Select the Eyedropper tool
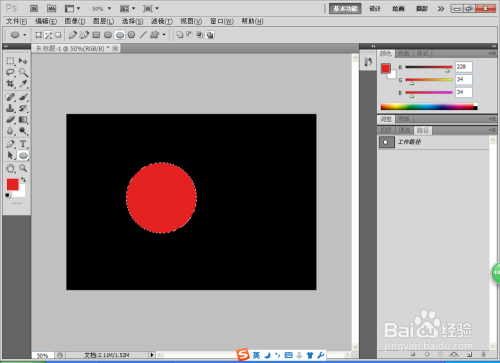The height and width of the screenshot is (363, 500). (23, 84)
